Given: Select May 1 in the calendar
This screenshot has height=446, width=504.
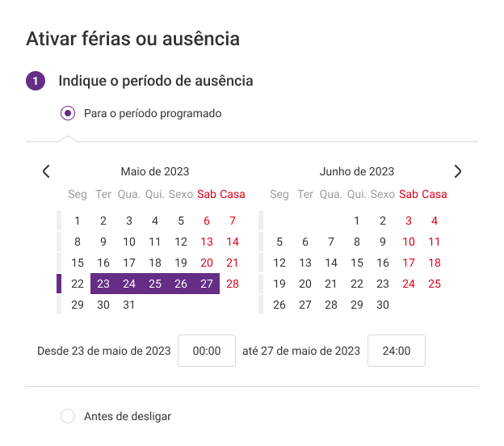Looking at the screenshot, I should pyautogui.click(x=78, y=221).
